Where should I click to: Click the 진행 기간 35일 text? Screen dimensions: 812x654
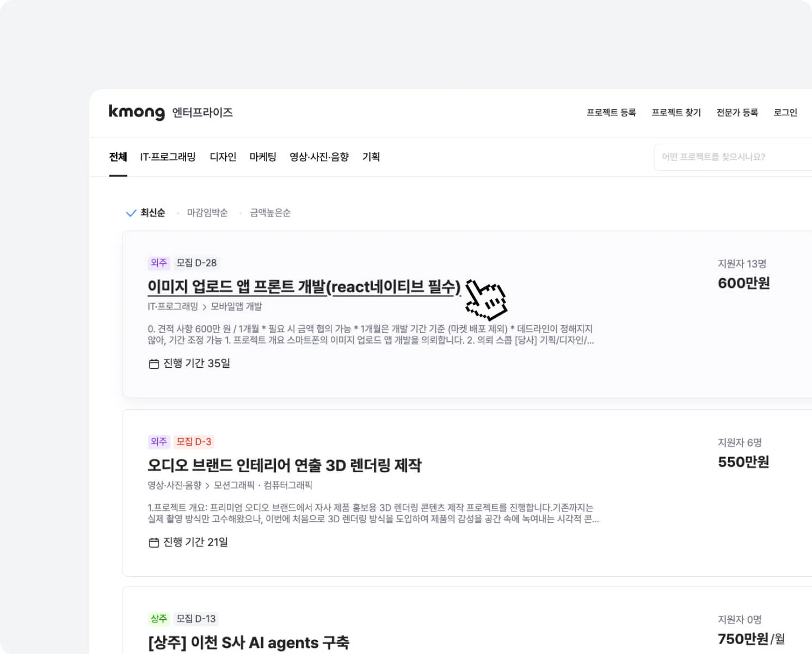196,363
